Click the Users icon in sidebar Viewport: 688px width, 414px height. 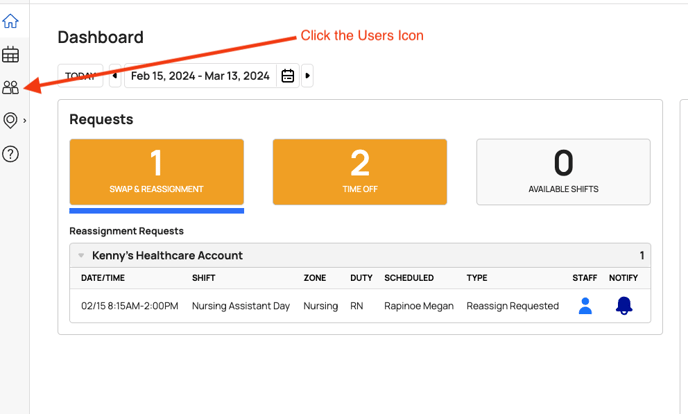(11, 87)
